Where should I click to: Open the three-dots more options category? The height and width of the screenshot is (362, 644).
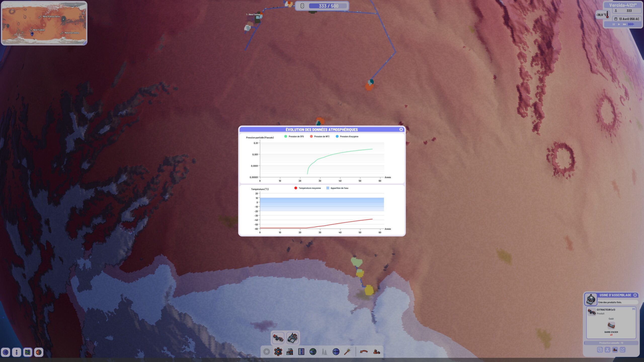[336, 352]
